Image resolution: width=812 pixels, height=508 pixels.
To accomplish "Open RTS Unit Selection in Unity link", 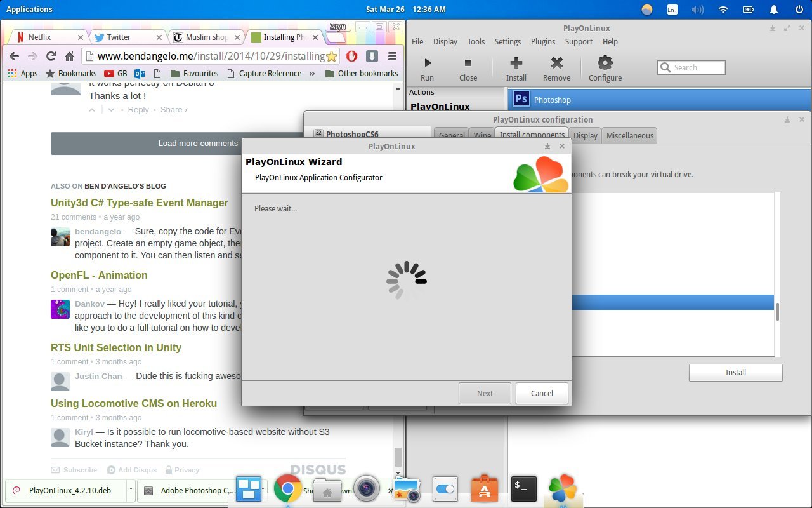I will pos(116,348).
